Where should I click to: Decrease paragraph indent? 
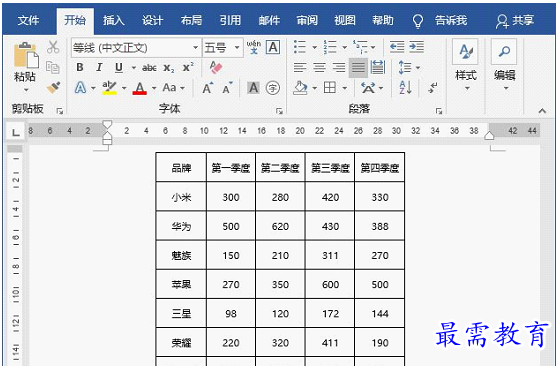(x=397, y=47)
